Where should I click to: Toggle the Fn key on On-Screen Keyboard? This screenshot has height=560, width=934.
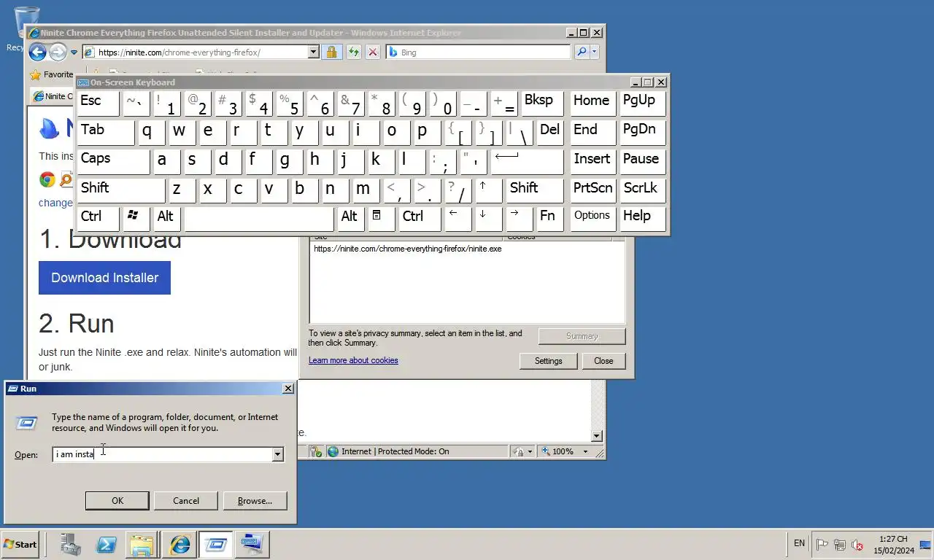(x=549, y=218)
